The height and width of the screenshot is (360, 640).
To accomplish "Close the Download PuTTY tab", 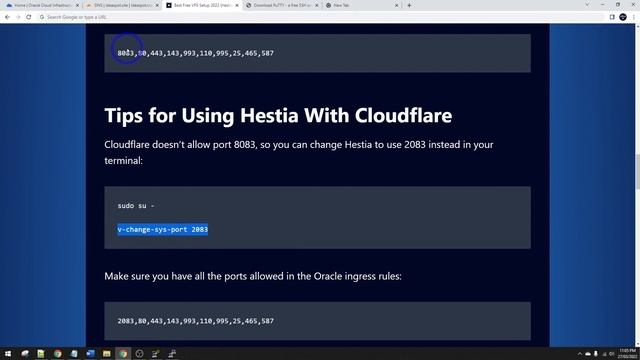I will (x=317, y=5).
